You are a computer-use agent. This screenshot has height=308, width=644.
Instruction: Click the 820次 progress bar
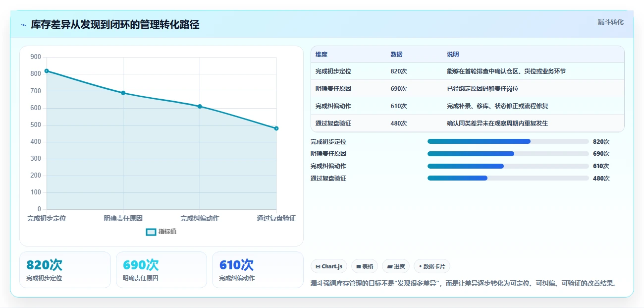(508, 141)
